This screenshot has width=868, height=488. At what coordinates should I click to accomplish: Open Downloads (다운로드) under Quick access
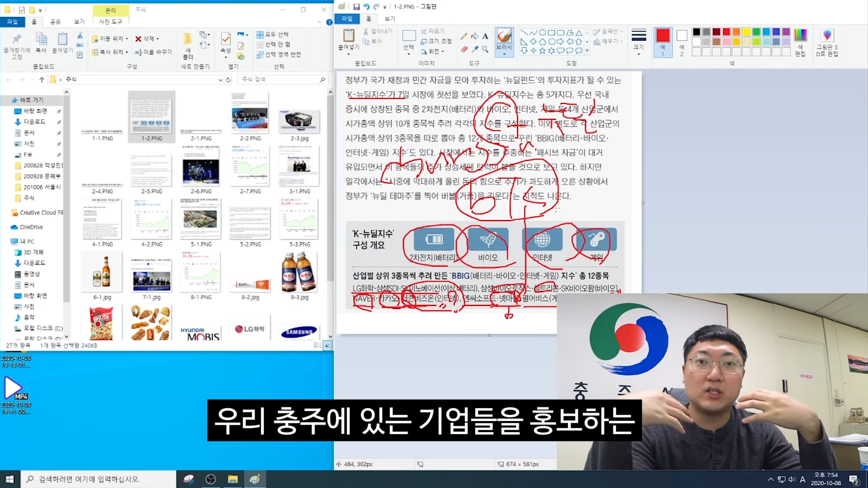(34, 122)
